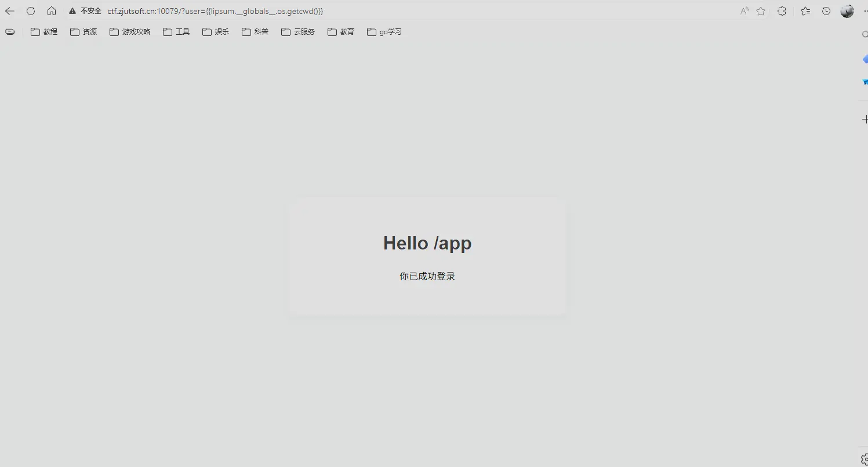This screenshot has width=868, height=467.
Task: Open the 云服务 folder on the favorites bar
Action: click(x=297, y=31)
